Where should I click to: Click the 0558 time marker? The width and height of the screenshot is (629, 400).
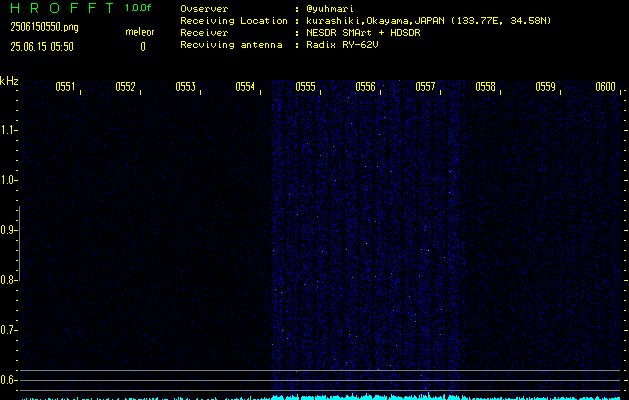pyautogui.click(x=485, y=87)
